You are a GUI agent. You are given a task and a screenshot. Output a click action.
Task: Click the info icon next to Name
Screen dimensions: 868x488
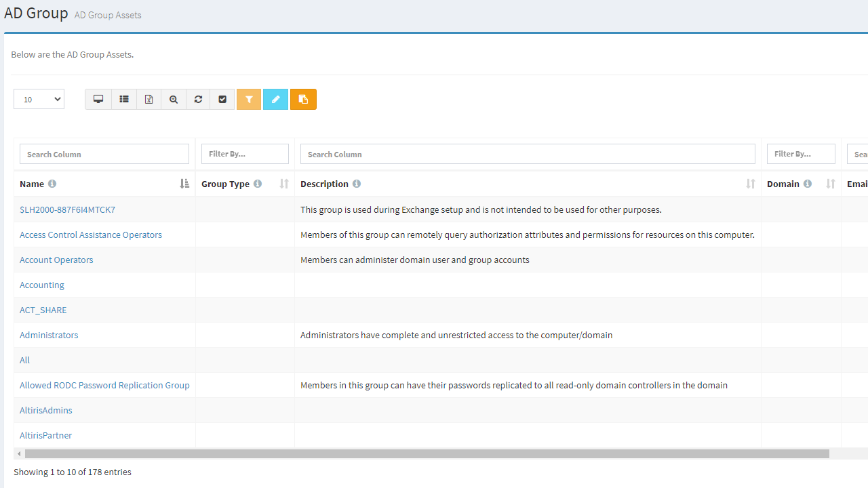click(x=52, y=184)
